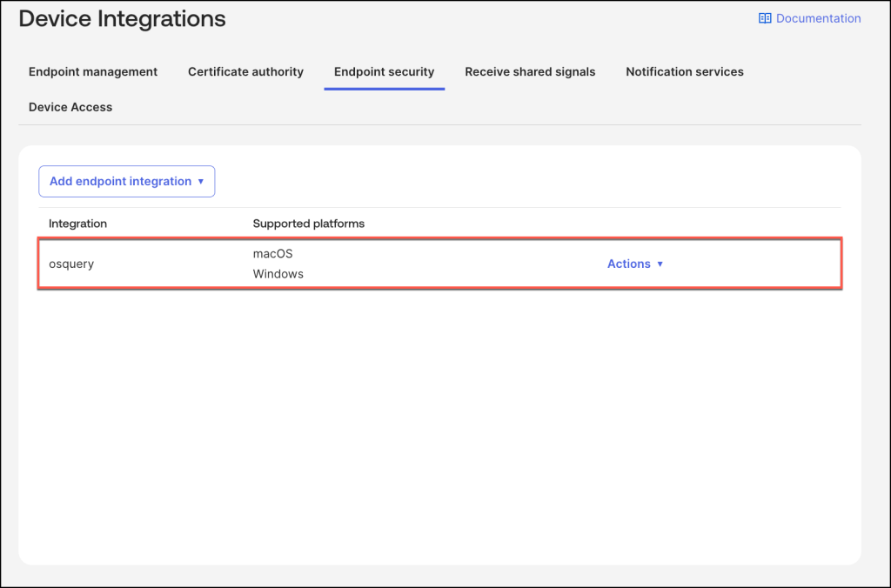Open the Certificate authority tab
Image resolution: width=891 pixels, height=588 pixels.
[245, 72]
